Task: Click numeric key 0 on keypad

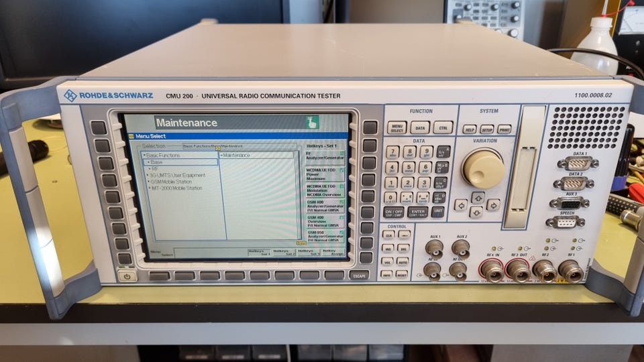Action: [390, 198]
